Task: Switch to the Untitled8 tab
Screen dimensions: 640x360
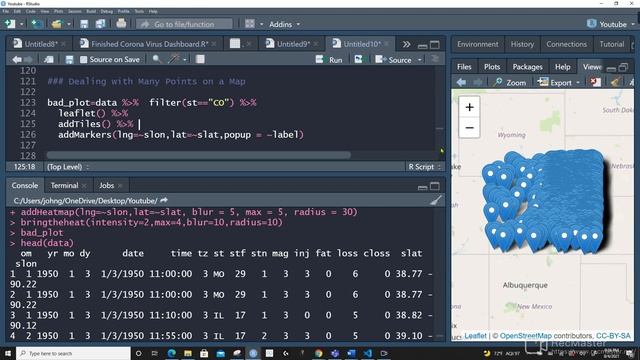Action: pyautogui.click(x=40, y=44)
